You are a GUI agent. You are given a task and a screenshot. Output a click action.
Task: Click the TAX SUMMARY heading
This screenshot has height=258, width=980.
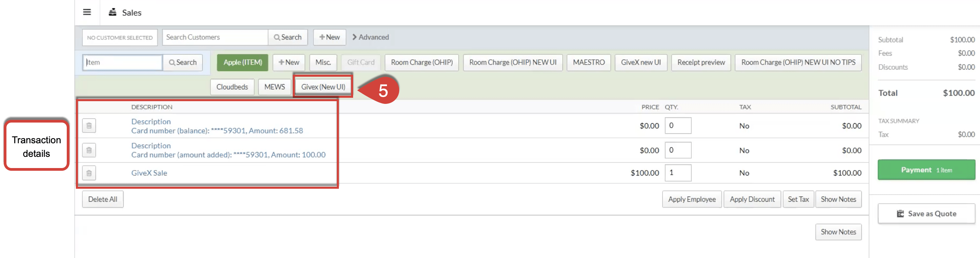tap(899, 121)
